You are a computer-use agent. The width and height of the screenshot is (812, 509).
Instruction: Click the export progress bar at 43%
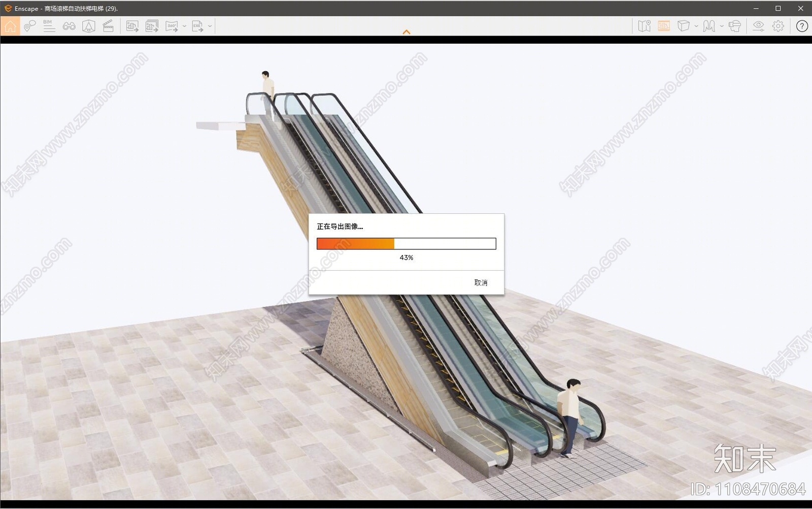pos(407,244)
